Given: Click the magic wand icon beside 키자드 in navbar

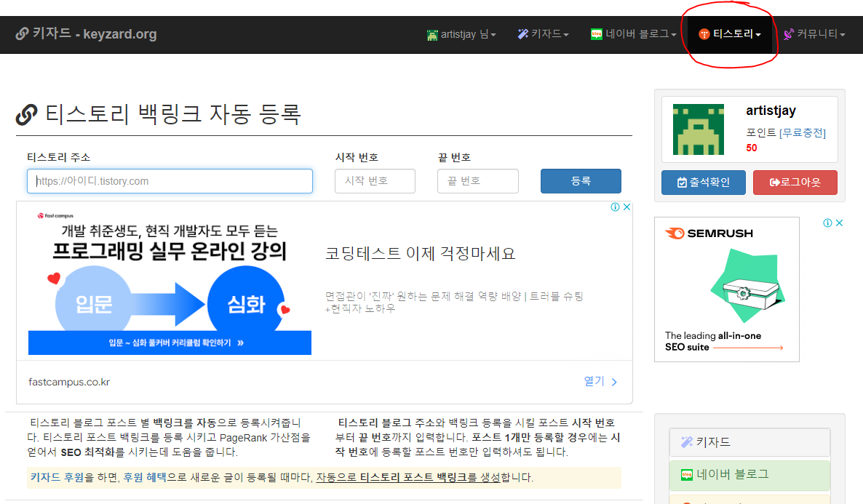Looking at the screenshot, I should (523, 34).
